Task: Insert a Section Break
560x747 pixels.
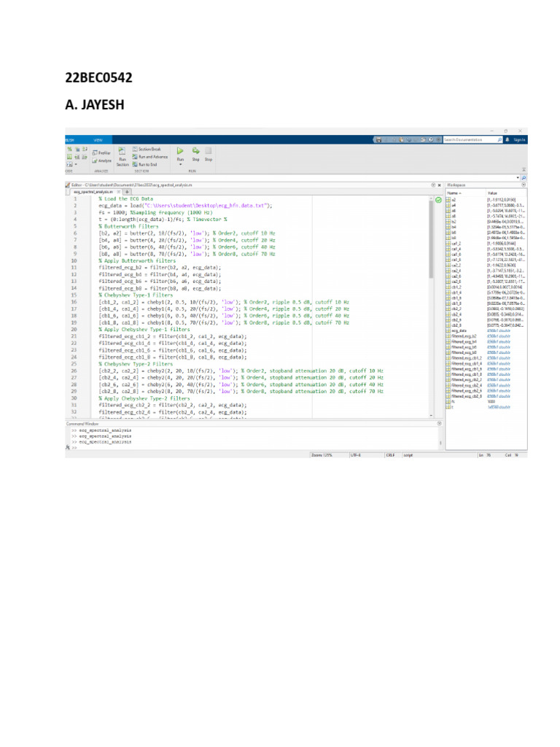Action: pos(147,149)
